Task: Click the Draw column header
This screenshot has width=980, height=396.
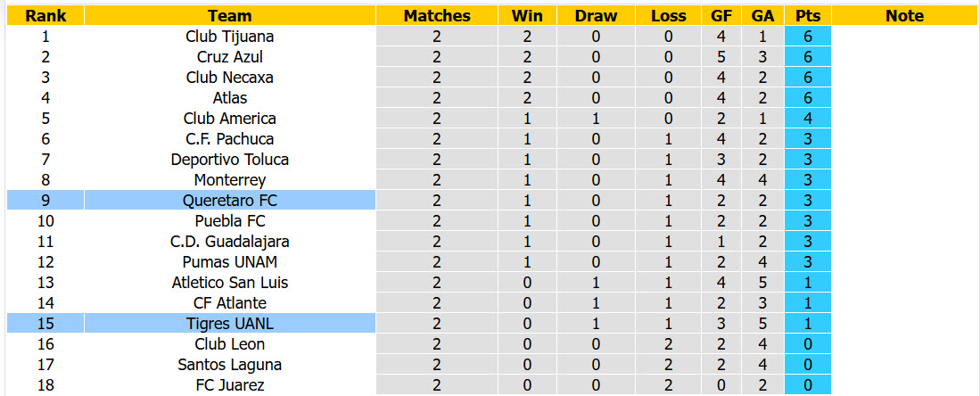Action: (x=596, y=16)
